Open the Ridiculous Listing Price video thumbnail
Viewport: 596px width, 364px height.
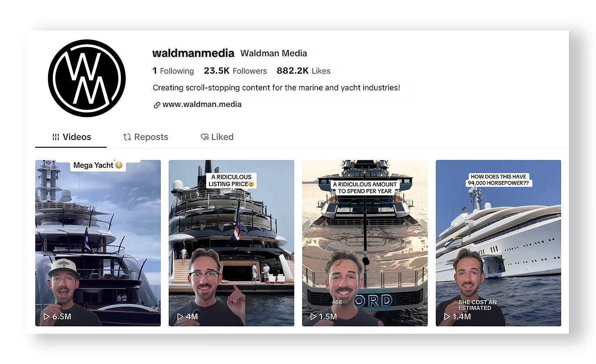click(x=231, y=243)
